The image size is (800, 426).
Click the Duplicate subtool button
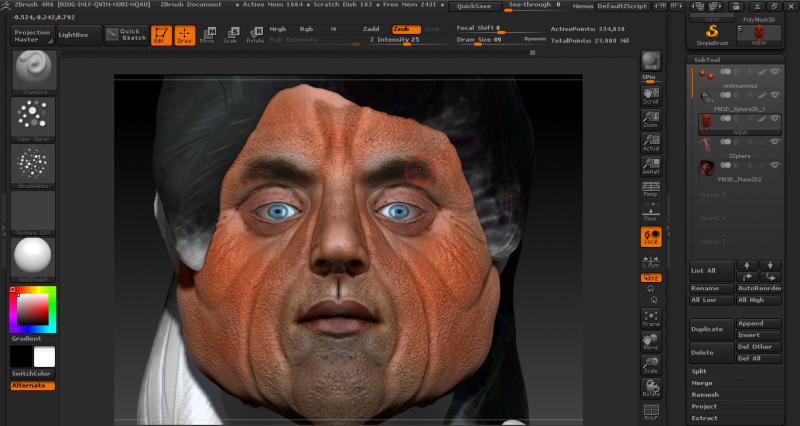[711, 329]
